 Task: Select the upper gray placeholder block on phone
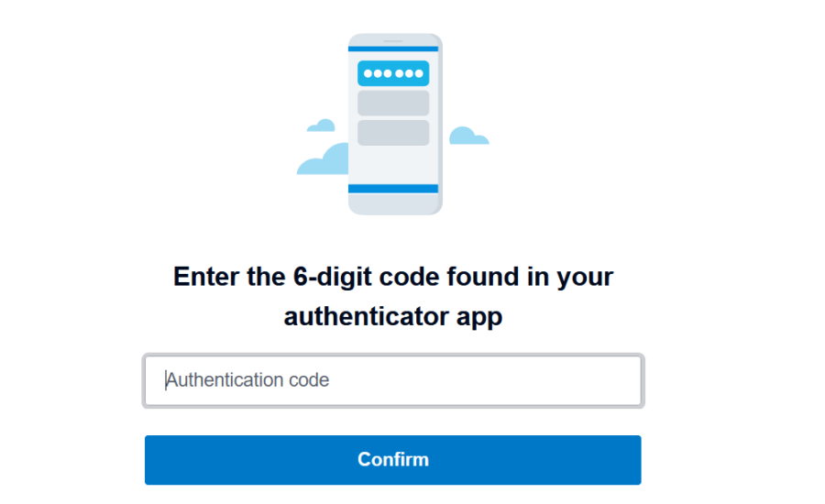[x=393, y=104]
